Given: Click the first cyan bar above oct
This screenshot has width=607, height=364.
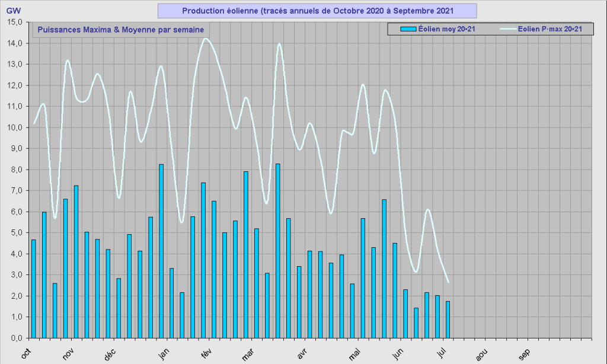Looking at the screenshot, I should point(34,289).
